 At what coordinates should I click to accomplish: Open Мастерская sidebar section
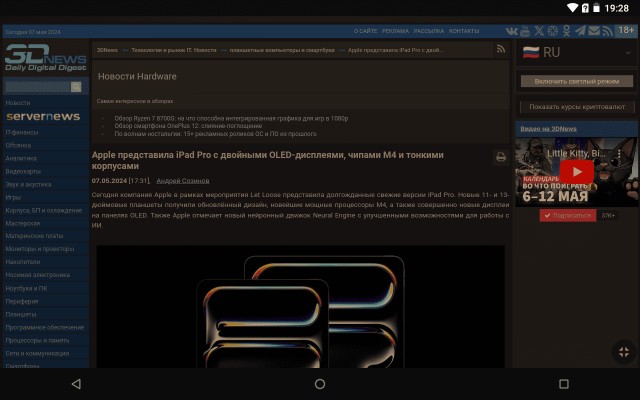tap(22, 224)
